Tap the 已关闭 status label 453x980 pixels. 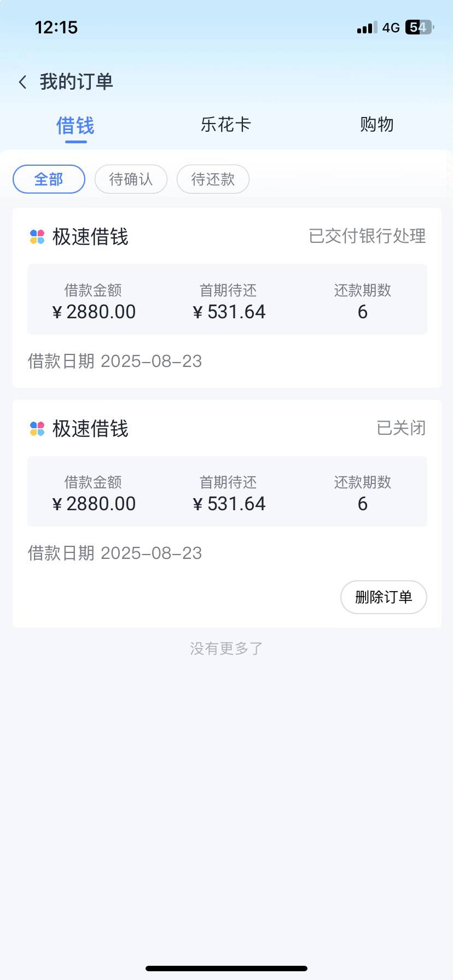[401, 428]
